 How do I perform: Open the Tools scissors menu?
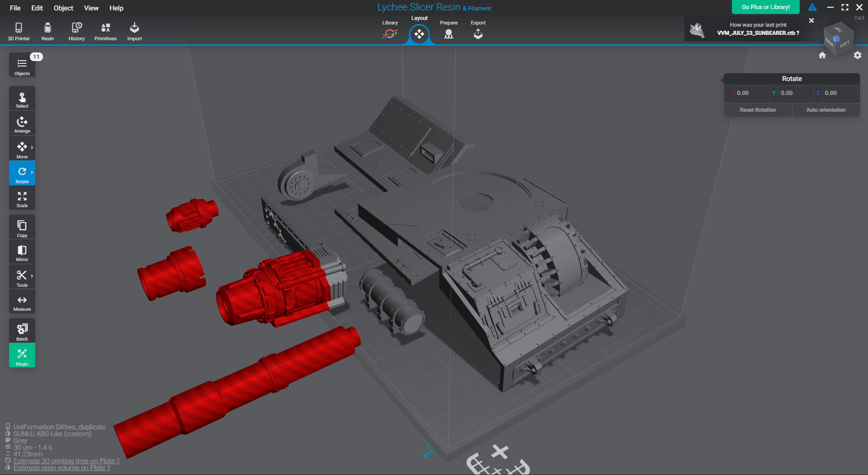22,277
